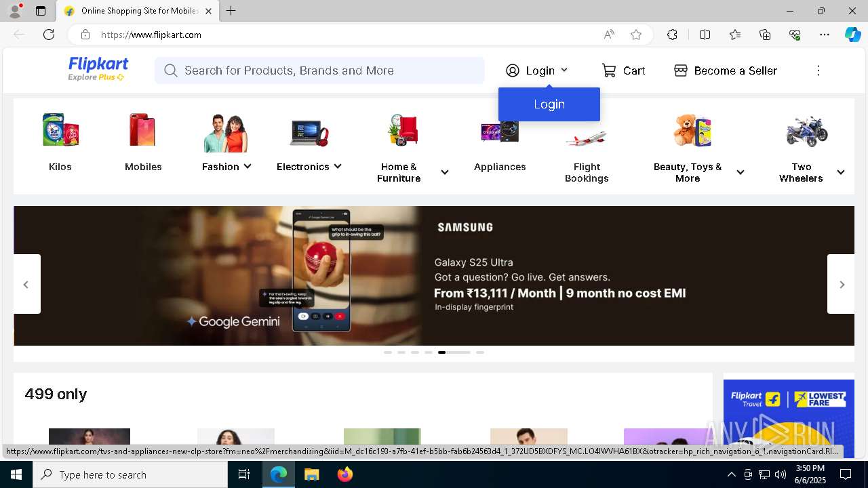Click the Edge taskbar icon

279,474
